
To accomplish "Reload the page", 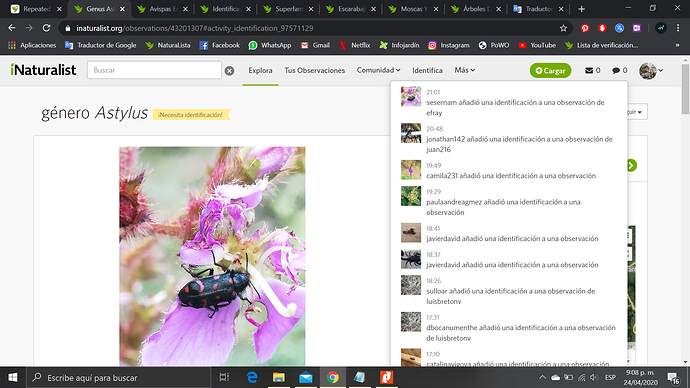I will (46, 28).
